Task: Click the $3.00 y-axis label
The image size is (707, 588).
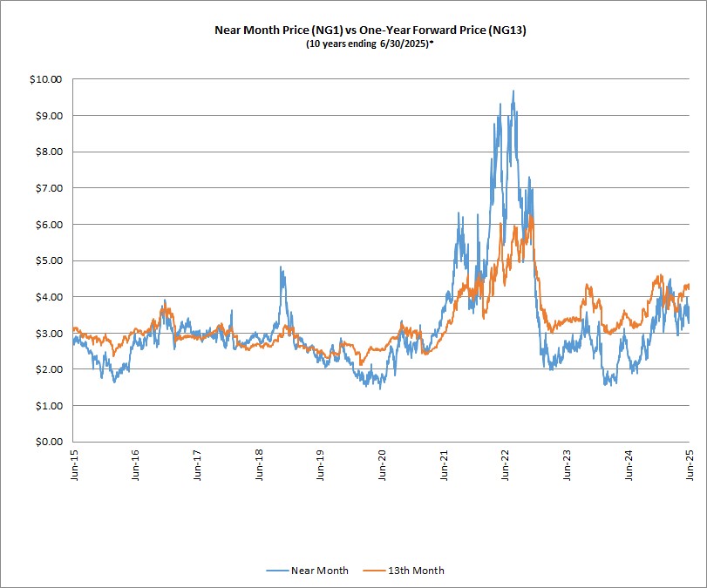Action: pos(49,334)
